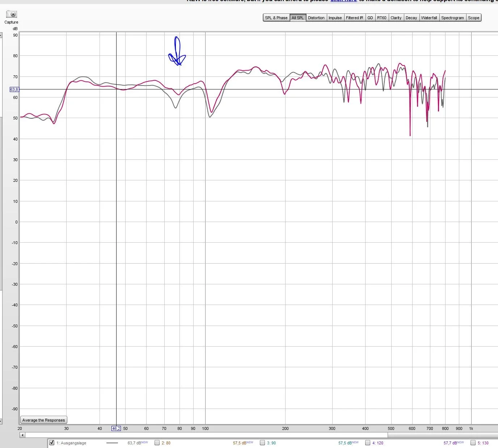Enable the 4: 120 measurement checkbox
Image resolution: width=498 pixels, height=448 pixels.
[x=368, y=443]
